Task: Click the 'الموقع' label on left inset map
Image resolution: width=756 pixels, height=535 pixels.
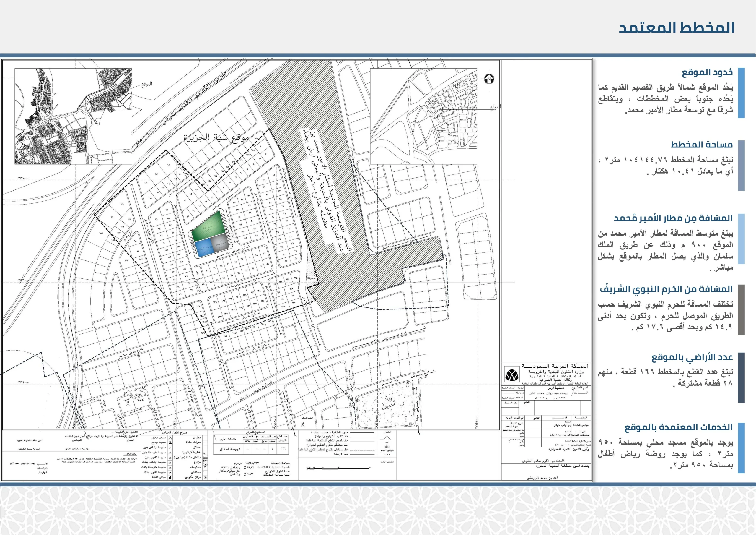Action: [147, 84]
